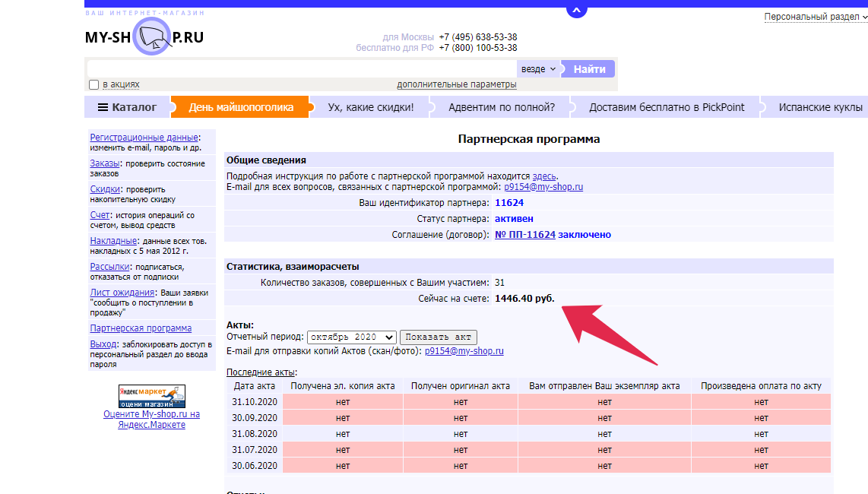Click the 'Показать акт' button
The height and width of the screenshot is (494, 868).
coord(439,337)
